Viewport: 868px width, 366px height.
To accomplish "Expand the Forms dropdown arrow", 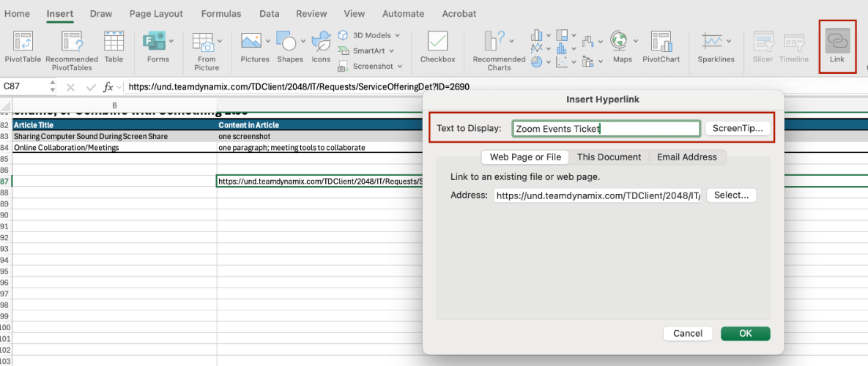I will tap(171, 41).
